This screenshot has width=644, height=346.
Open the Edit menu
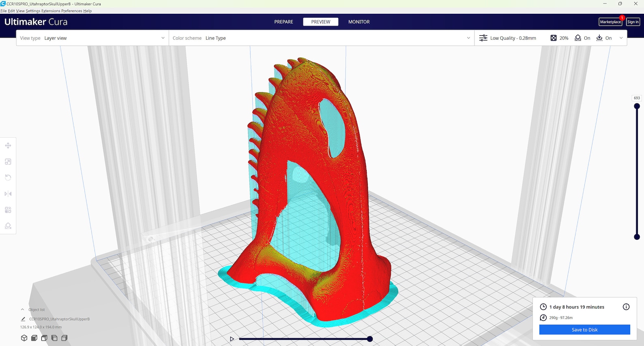11,11
